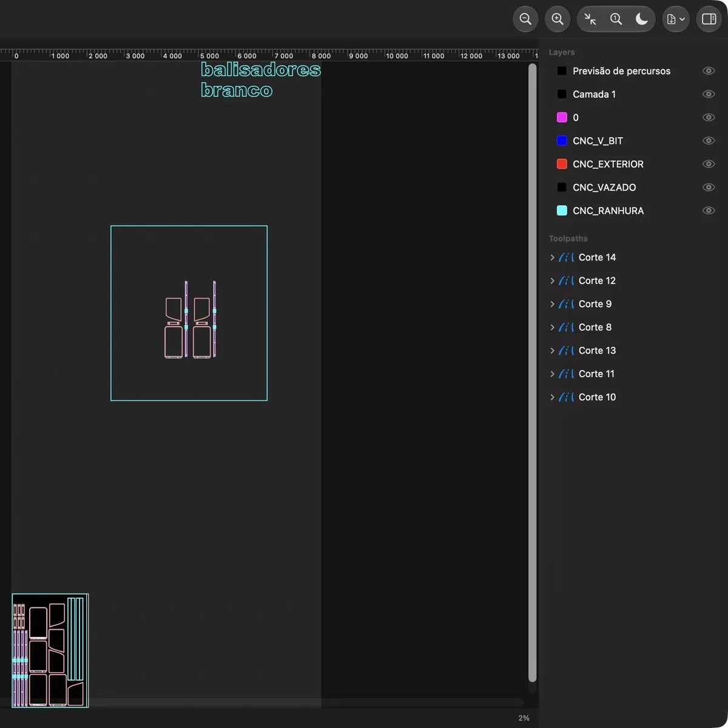Screen dimensions: 728x728
Task: Open the document export dropdown
Action: [x=675, y=19]
